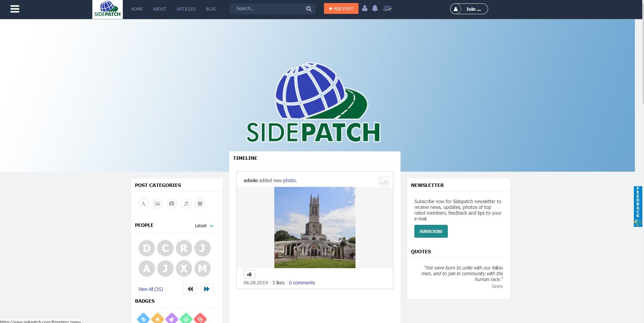Click the notifications bell icon
644x323 pixels.
click(375, 8)
